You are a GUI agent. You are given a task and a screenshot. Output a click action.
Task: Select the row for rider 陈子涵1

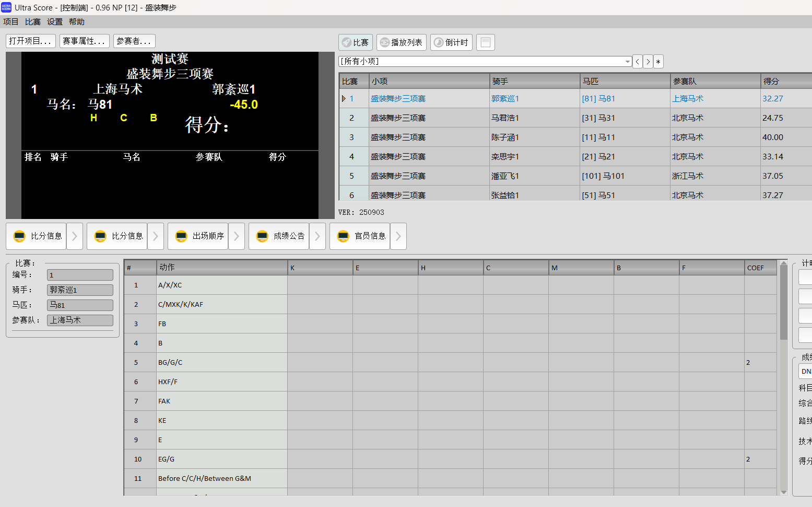point(505,137)
